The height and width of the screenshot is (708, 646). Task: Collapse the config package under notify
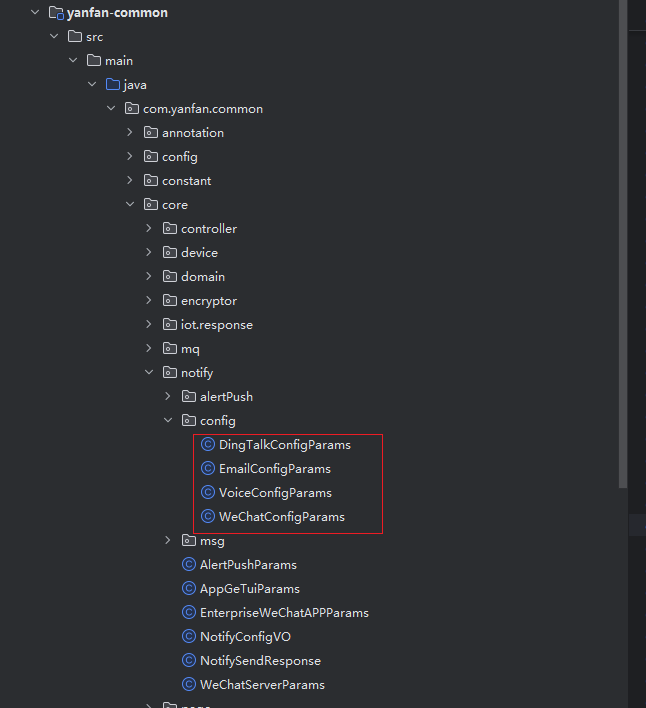pyautogui.click(x=168, y=421)
